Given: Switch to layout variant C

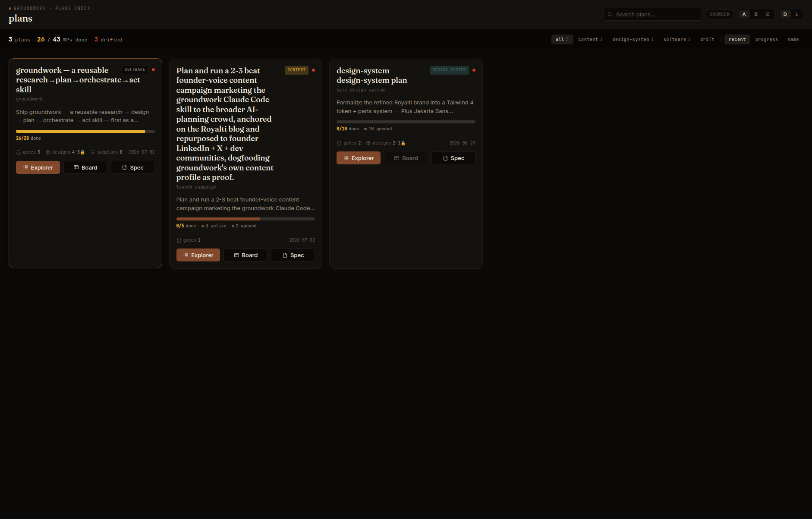Looking at the screenshot, I should (768, 14).
